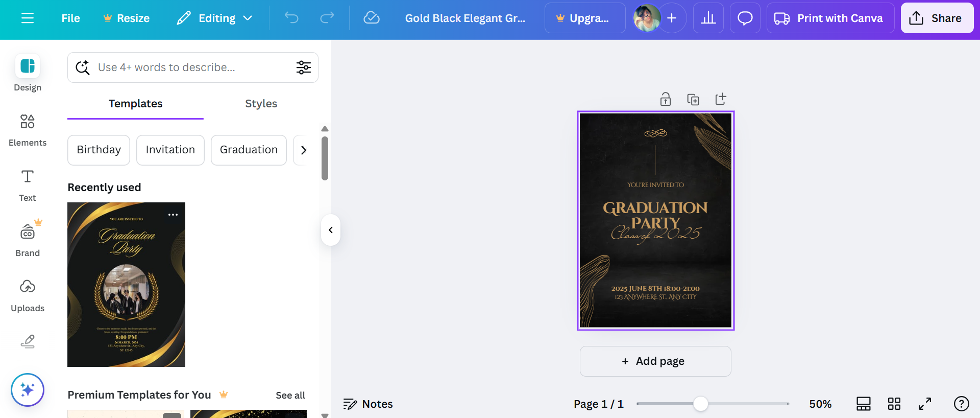Open the Text panel
Image resolution: width=980 pixels, height=418 pixels.
pyautogui.click(x=28, y=185)
